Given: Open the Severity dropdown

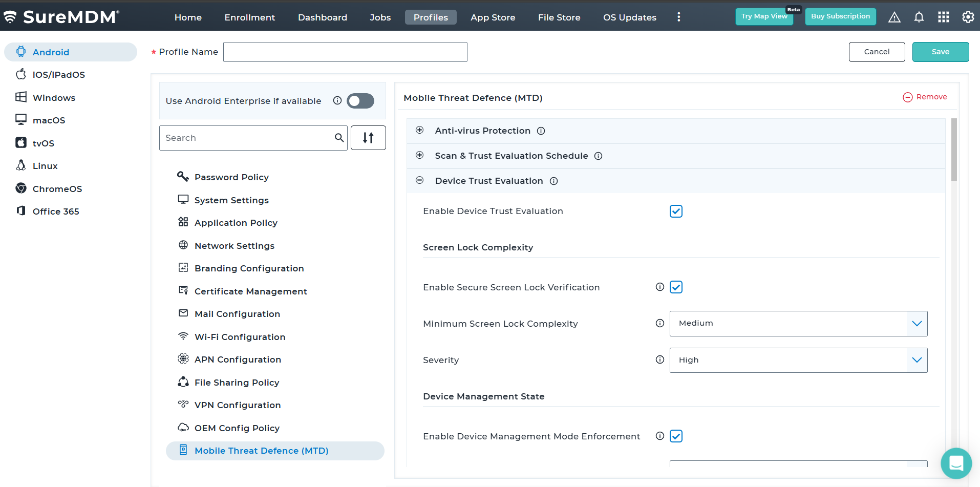Looking at the screenshot, I should click(x=798, y=360).
